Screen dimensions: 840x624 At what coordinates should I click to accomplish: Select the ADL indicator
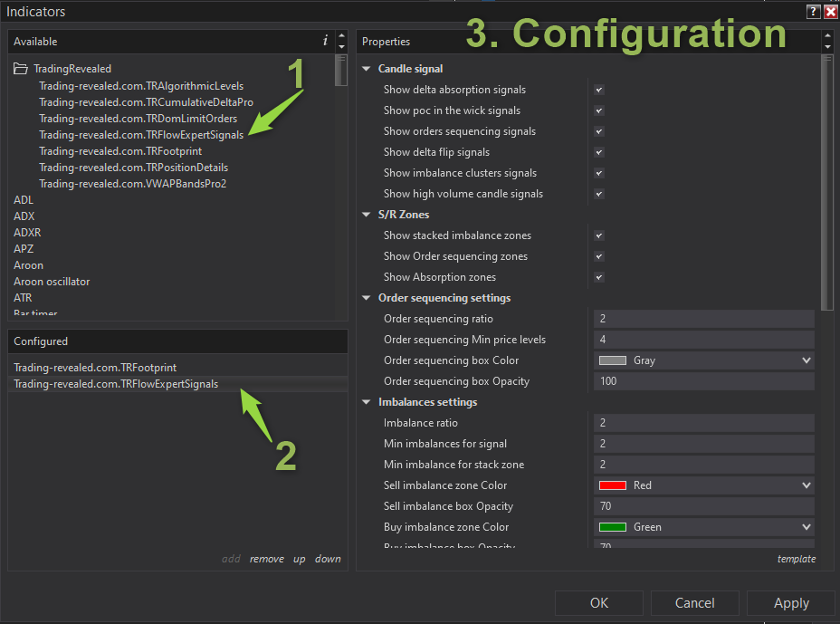24,200
